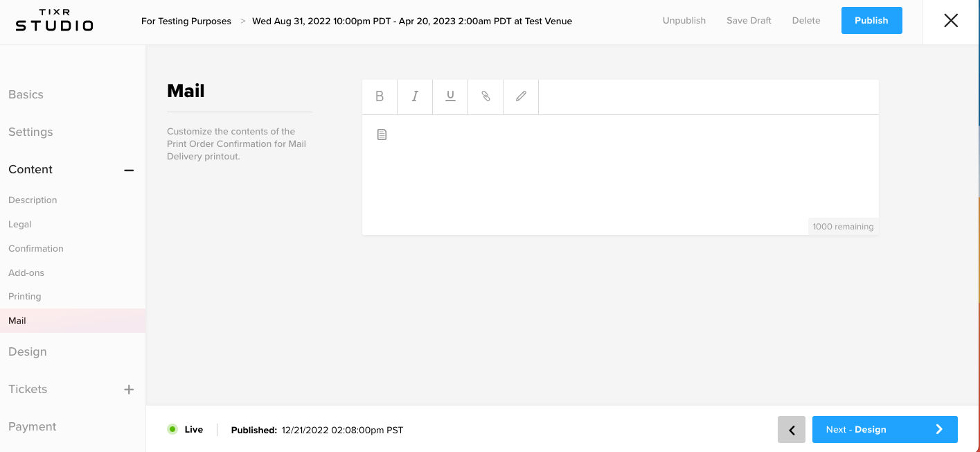980x452 pixels.
Task: Select the highlighted Mail item in the sidebar
Action: (x=73, y=320)
